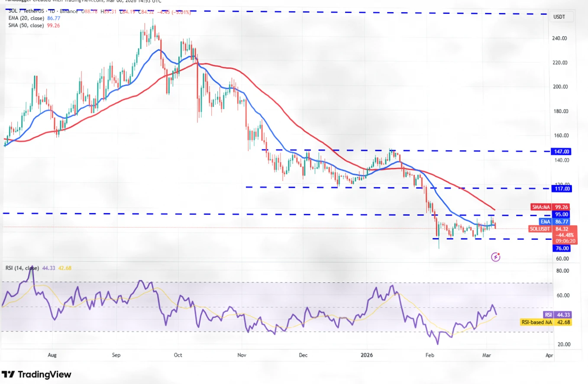Click the Oct label on time axis
This screenshot has height=384, width=588.
point(178,355)
